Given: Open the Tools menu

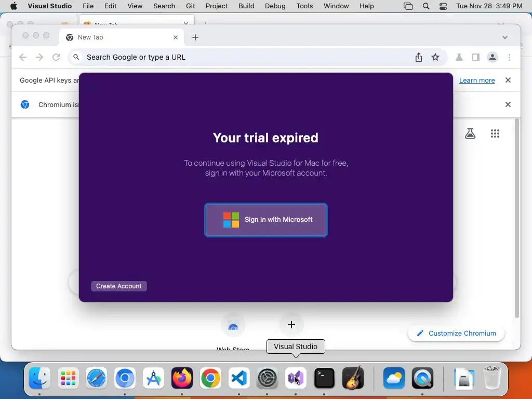Looking at the screenshot, I should [x=304, y=6].
